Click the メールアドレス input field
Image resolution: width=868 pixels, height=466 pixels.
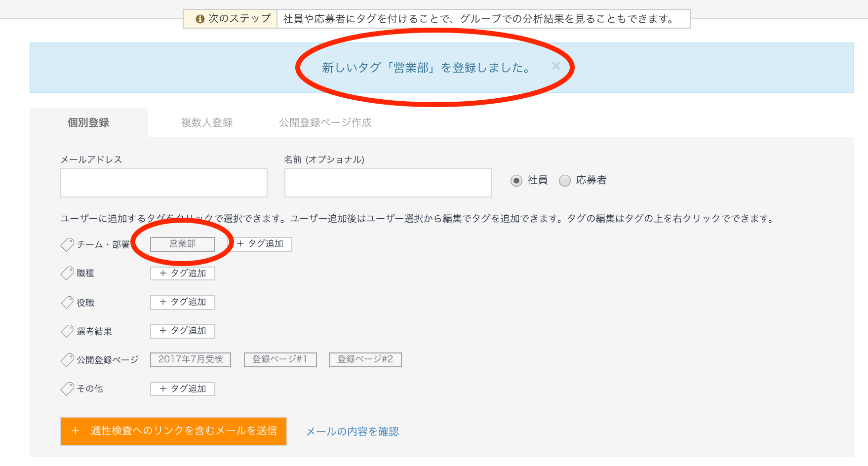click(163, 182)
